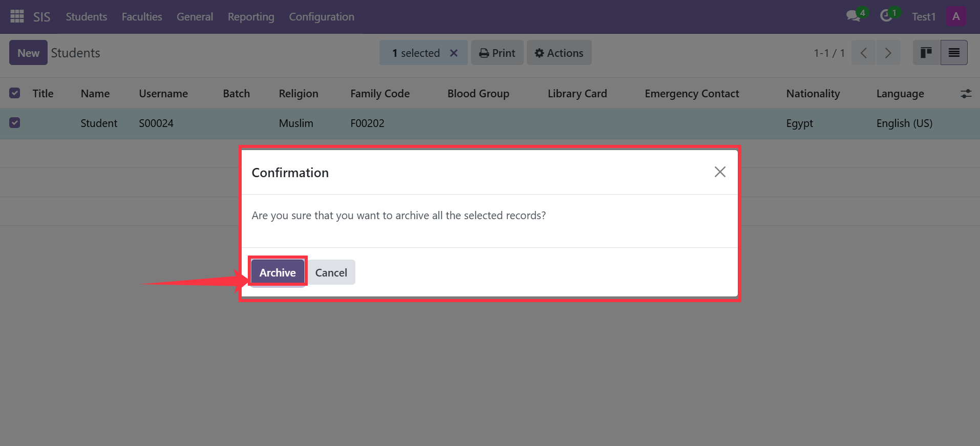Confirm with the Archive button
The width and height of the screenshot is (980, 446).
[x=278, y=272]
